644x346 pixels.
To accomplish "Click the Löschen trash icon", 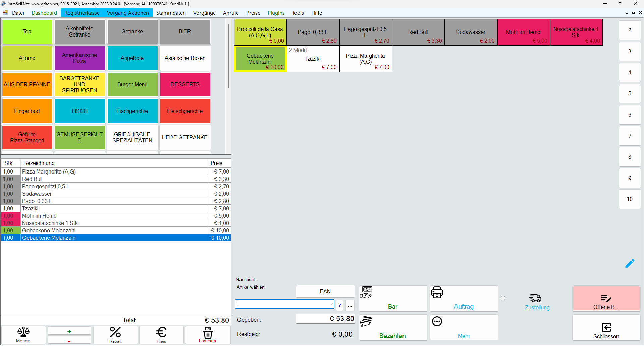I will 208,332.
